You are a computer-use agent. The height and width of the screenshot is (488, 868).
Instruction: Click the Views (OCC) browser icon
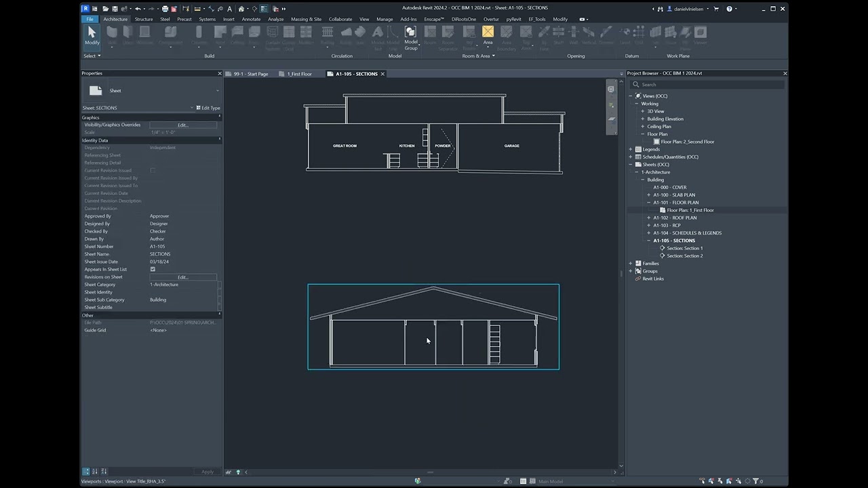638,96
